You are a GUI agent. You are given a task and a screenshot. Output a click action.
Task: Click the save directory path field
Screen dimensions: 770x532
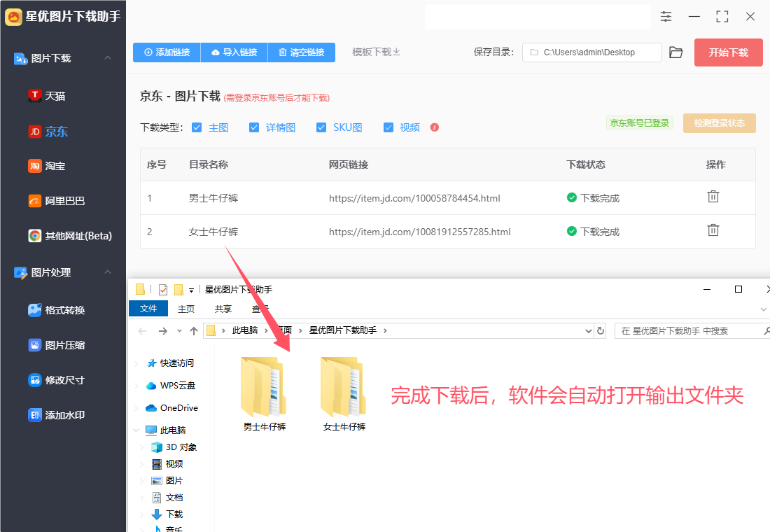pyautogui.click(x=591, y=52)
